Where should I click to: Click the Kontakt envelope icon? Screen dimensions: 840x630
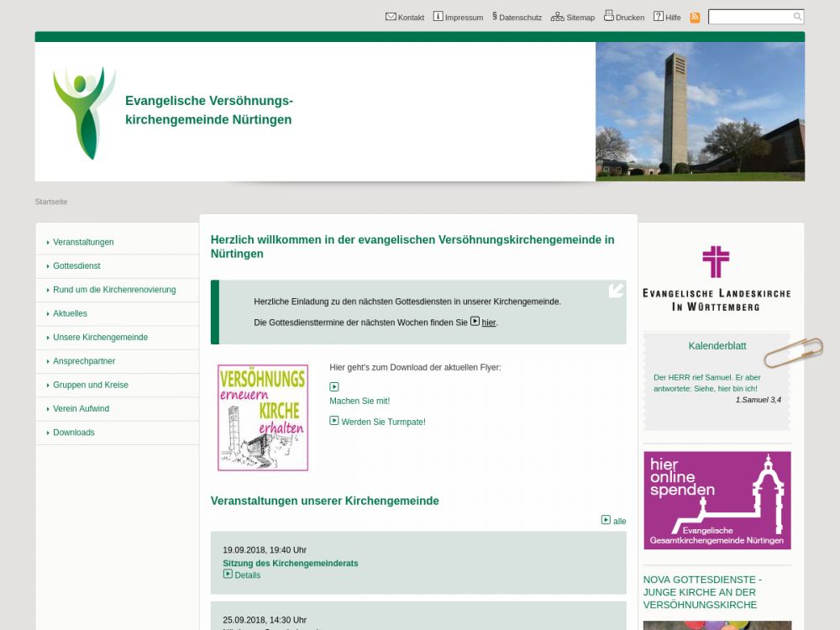391,17
